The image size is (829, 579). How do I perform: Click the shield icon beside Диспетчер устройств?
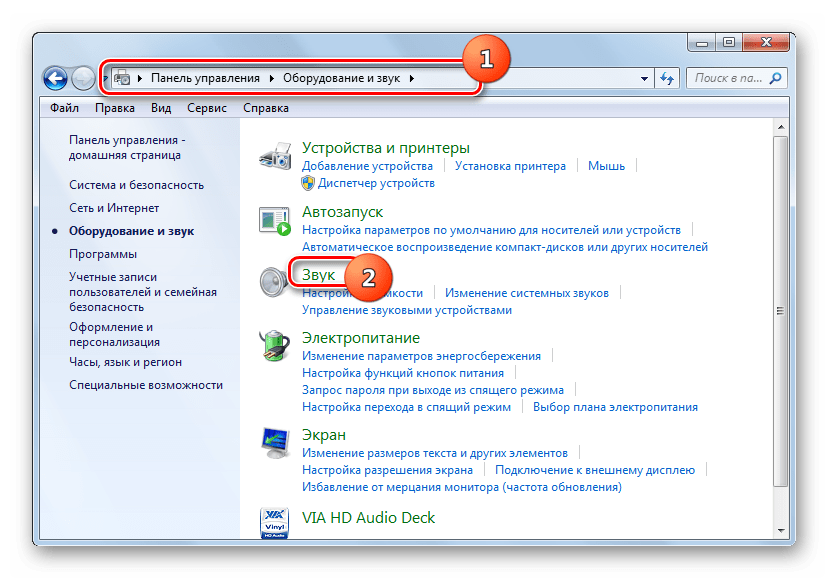coord(308,183)
